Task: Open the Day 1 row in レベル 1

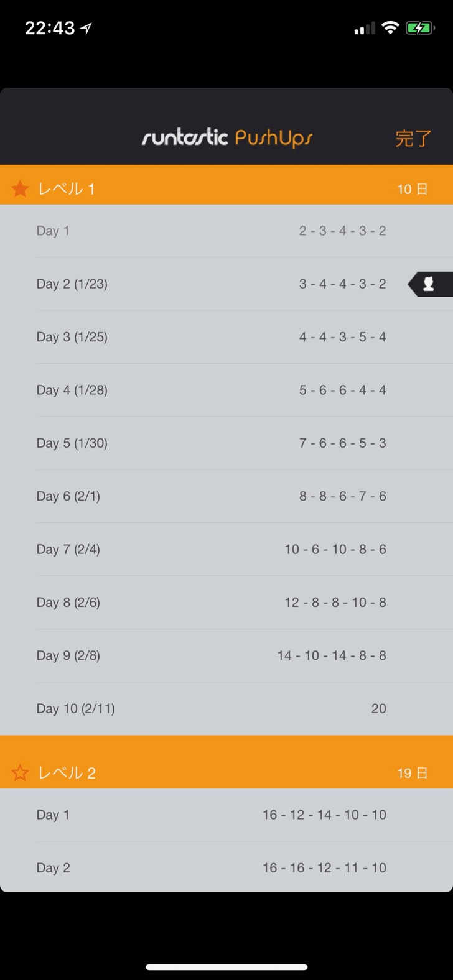Action: (x=226, y=231)
